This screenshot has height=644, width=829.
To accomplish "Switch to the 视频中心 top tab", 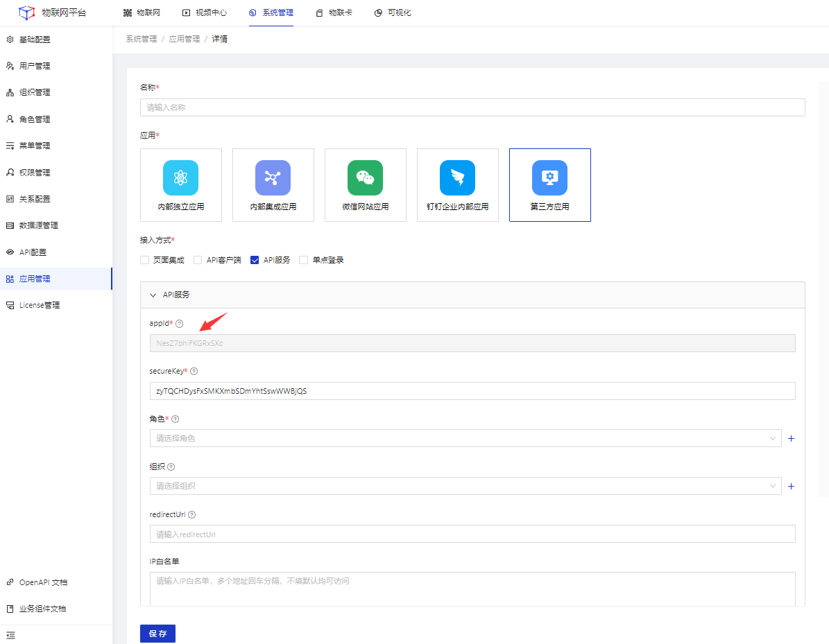I will click(204, 12).
